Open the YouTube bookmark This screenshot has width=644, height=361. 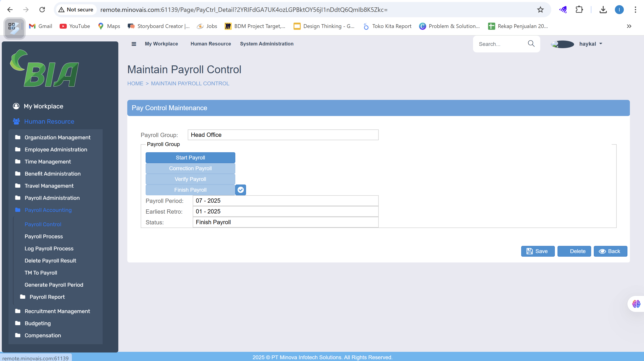coord(75,26)
